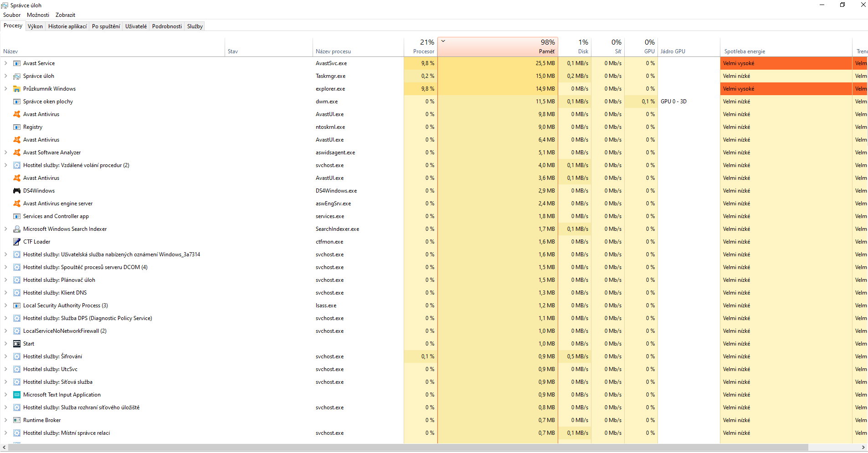
Task: Open the Možnosti menu
Action: pyautogui.click(x=38, y=15)
